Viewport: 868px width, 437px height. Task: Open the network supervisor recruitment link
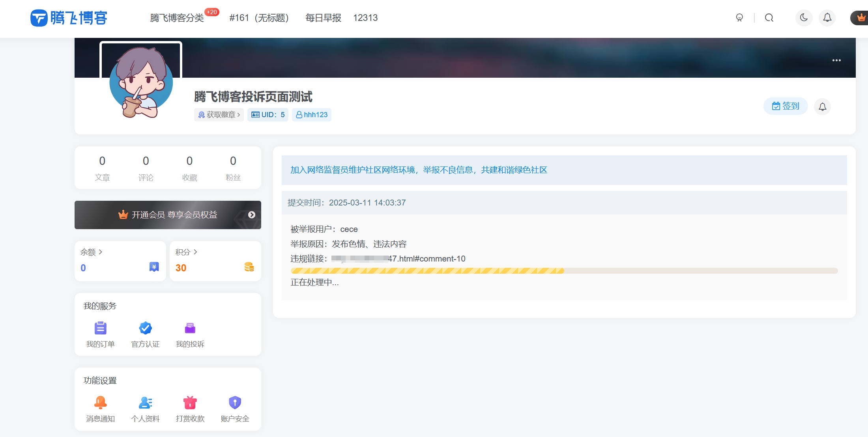(419, 170)
